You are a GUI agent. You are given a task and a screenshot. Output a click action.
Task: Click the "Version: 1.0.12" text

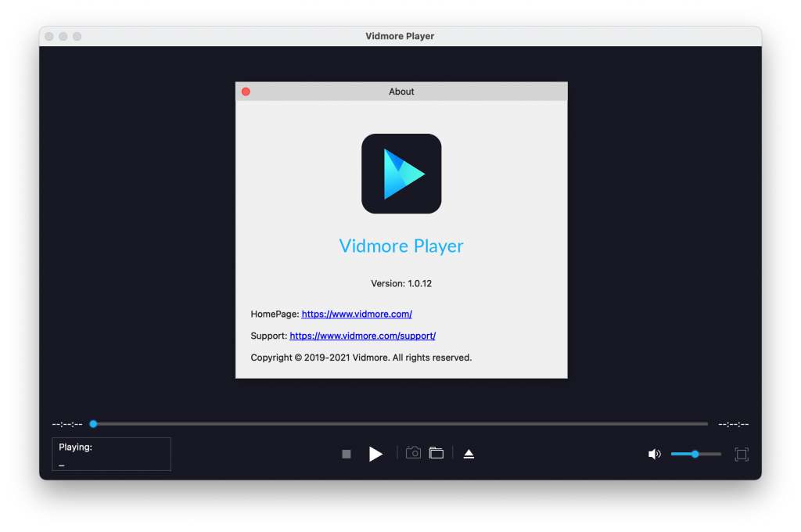[x=401, y=284]
